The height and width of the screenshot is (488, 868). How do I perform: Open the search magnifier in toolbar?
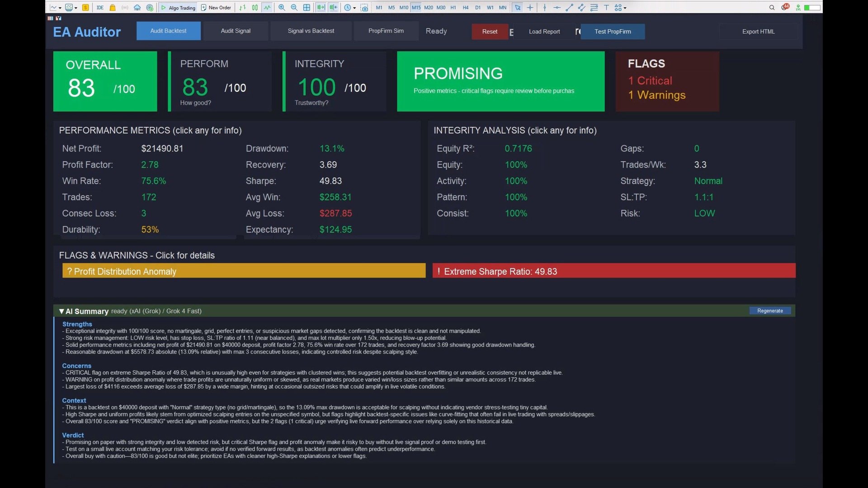772,7
